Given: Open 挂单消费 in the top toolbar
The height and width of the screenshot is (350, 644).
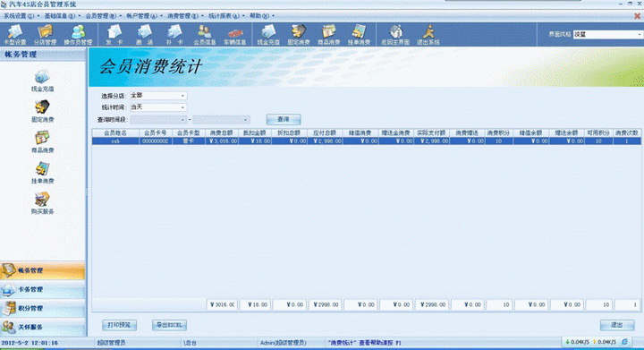Looking at the screenshot, I should click(x=359, y=35).
